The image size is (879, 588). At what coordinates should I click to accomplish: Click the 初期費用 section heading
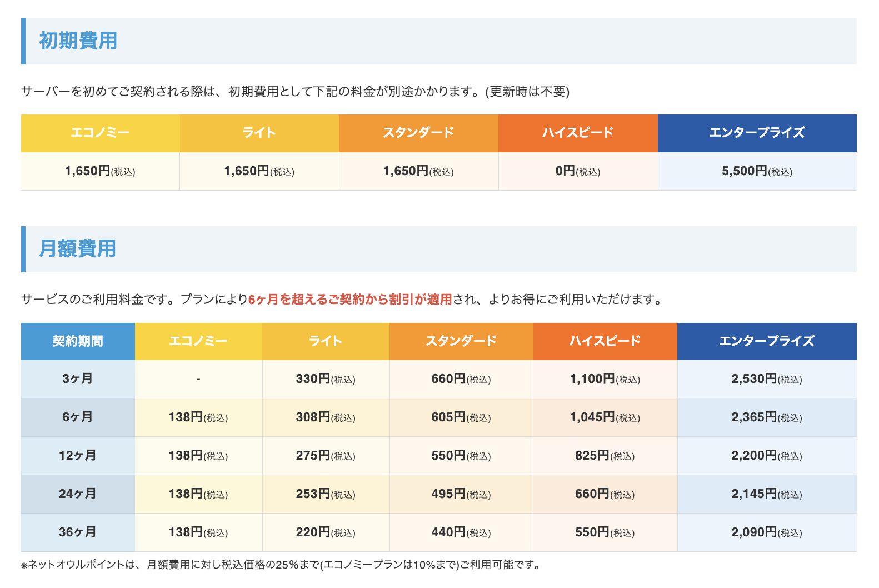(78, 41)
